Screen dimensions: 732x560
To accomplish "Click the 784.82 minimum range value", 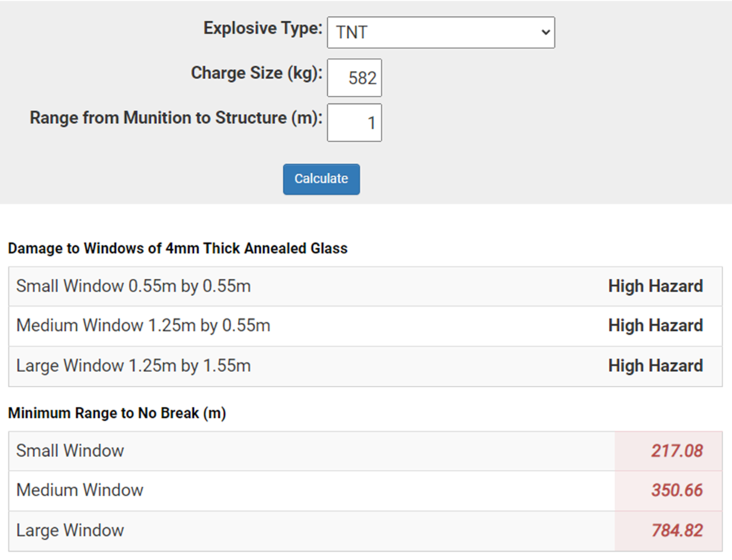I will click(676, 530).
